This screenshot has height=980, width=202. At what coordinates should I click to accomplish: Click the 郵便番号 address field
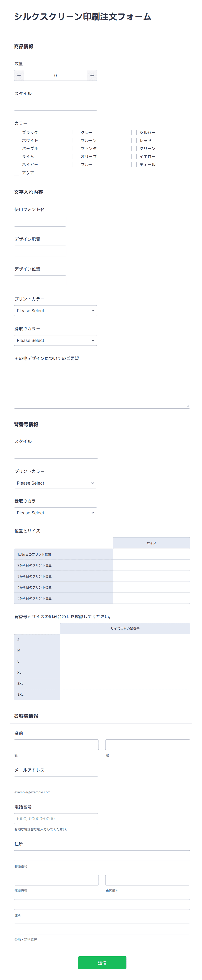tap(102, 855)
